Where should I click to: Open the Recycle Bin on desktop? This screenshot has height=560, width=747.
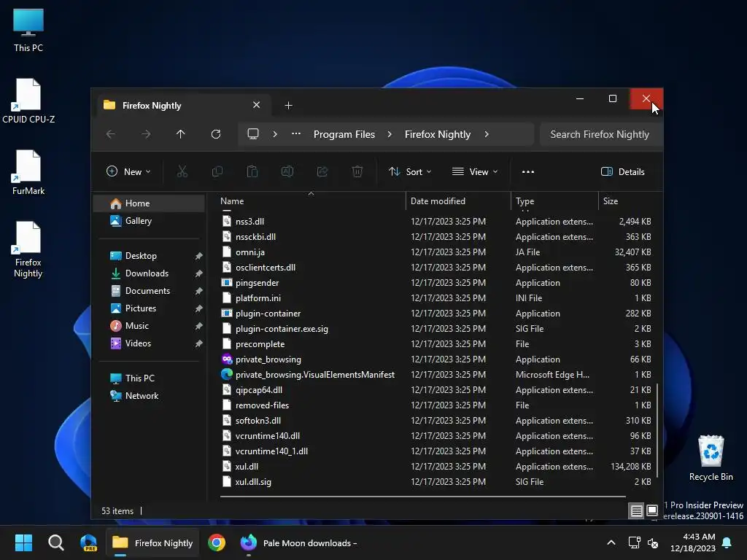711,458
